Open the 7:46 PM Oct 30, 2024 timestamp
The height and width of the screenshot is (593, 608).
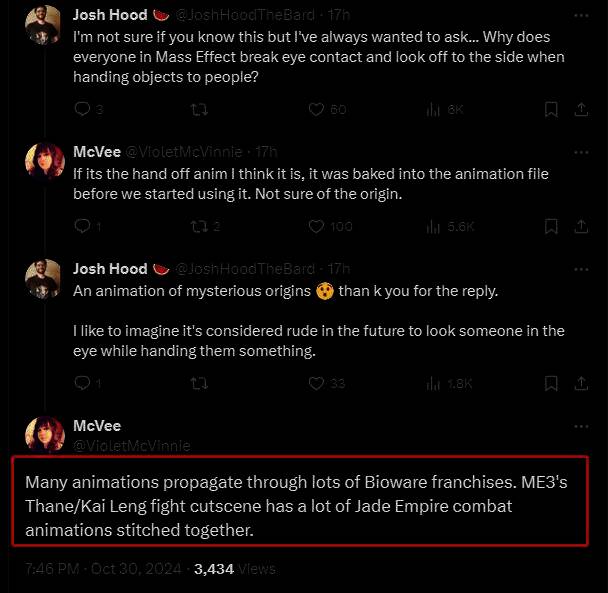point(103,569)
